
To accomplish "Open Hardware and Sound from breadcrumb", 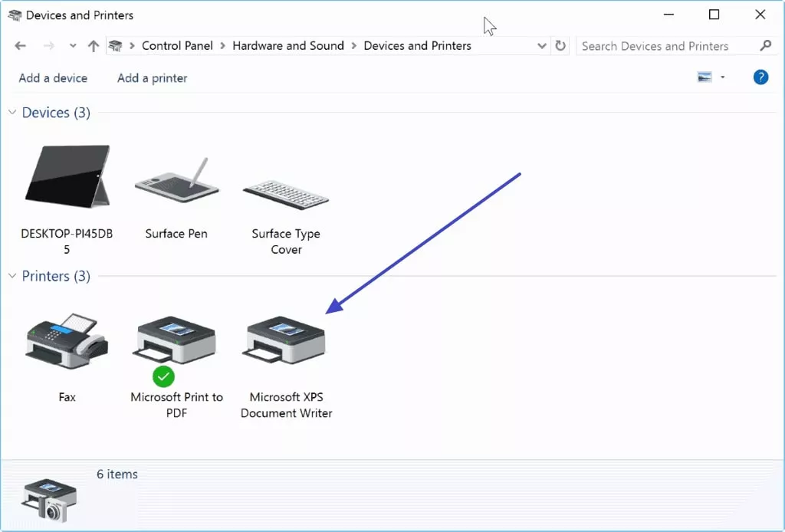I will pyautogui.click(x=288, y=45).
